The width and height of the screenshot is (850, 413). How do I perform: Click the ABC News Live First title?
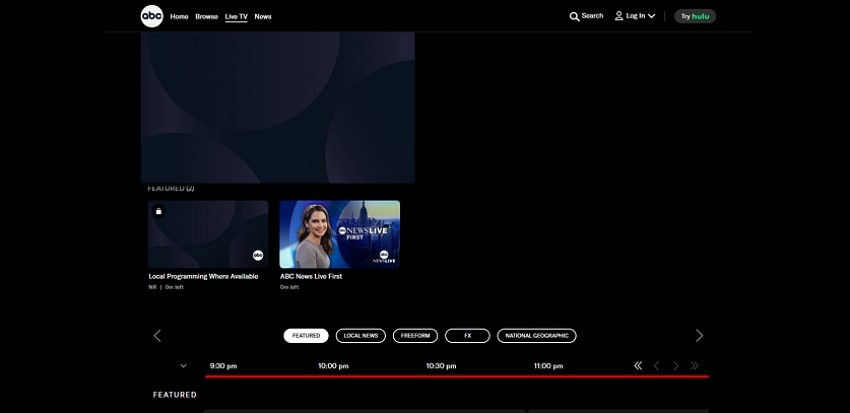pos(311,276)
